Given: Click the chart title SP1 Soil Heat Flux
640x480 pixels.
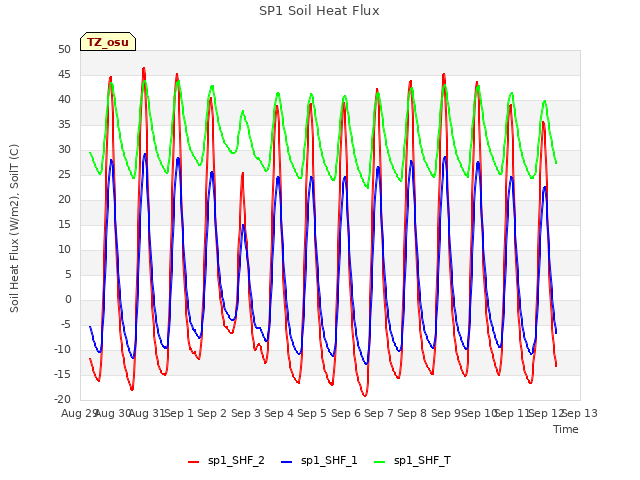Looking at the screenshot, I should coord(319,11).
